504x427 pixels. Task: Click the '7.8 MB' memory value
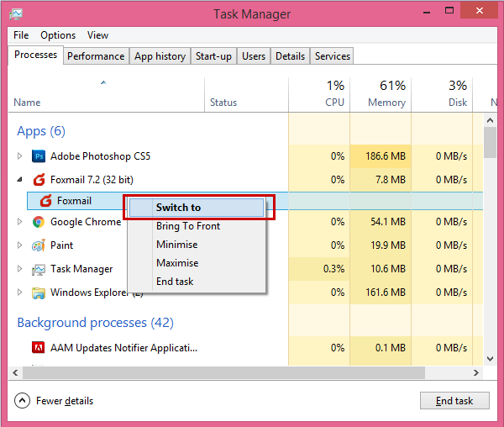391,179
